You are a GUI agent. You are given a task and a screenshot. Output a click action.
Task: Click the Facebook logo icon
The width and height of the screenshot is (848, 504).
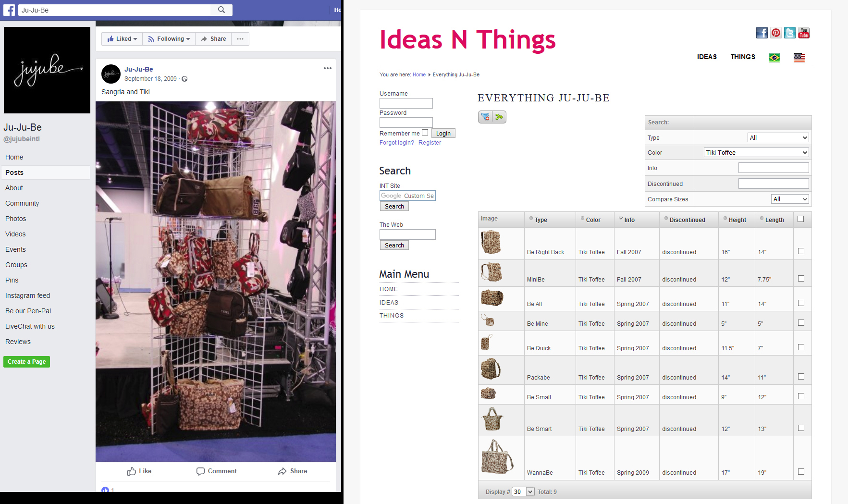point(9,10)
